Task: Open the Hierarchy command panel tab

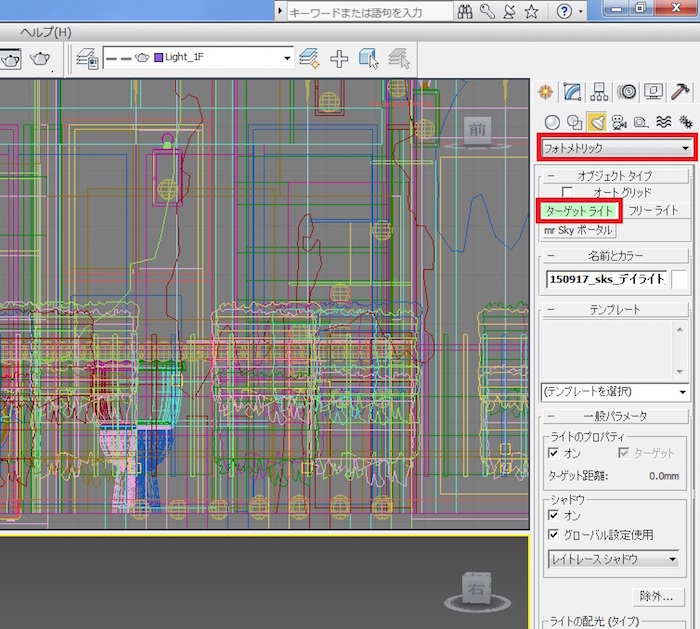Action: click(600, 93)
